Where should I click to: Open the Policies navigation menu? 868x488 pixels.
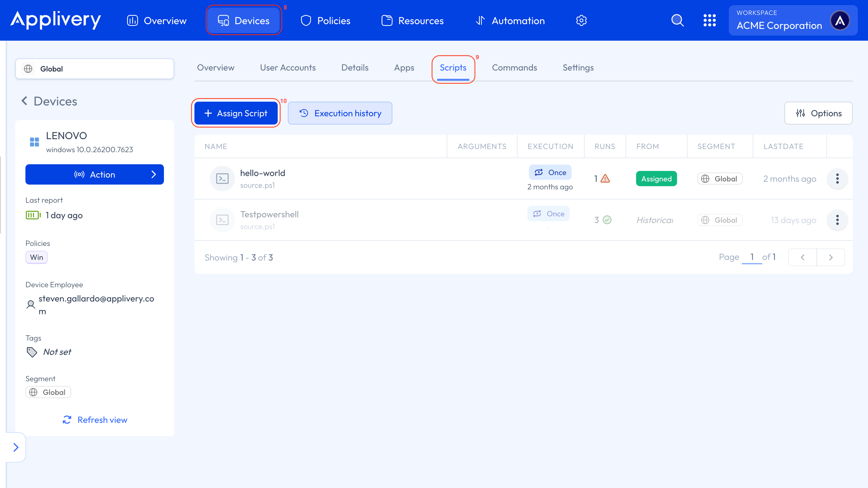(x=325, y=21)
